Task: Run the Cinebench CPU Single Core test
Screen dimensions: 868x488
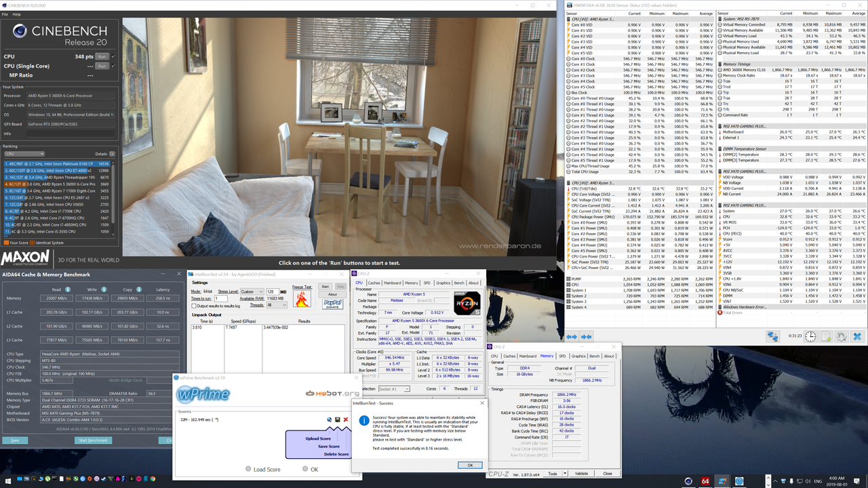Action: (102, 66)
